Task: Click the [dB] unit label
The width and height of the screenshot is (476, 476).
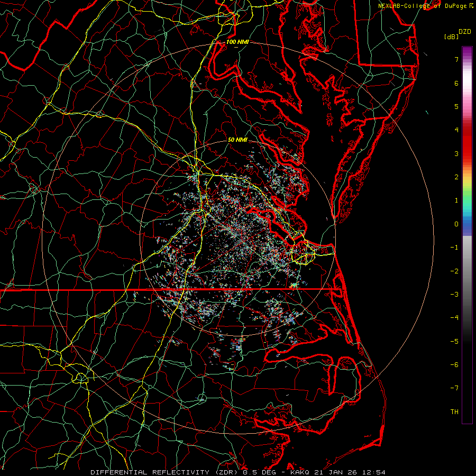Action: coord(452,36)
